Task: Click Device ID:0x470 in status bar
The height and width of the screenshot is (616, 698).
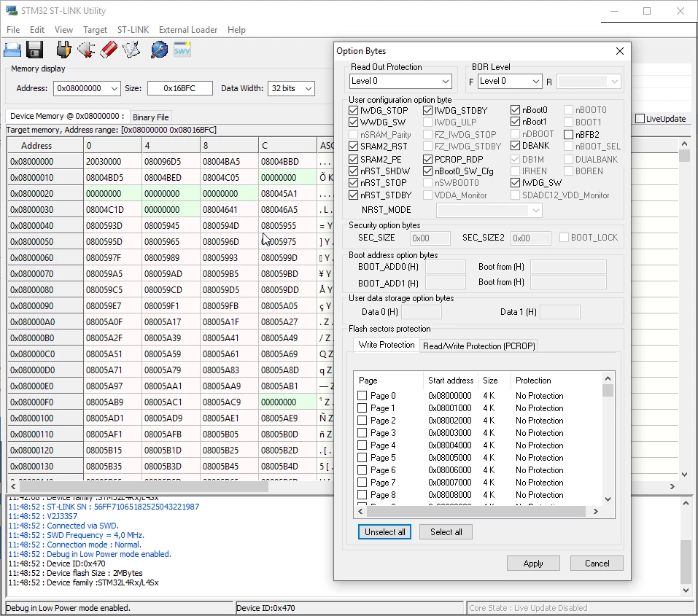Action: [265, 608]
